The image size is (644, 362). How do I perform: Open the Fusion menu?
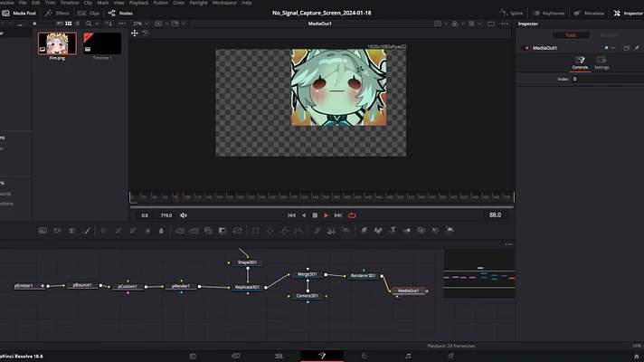(161, 3)
